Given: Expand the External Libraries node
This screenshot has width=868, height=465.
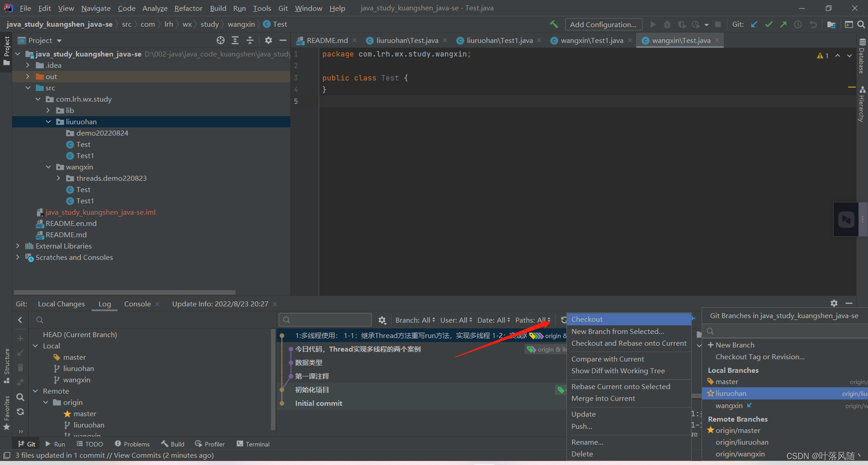Looking at the screenshot, I should pyautogui.click(x=18, y=246).
